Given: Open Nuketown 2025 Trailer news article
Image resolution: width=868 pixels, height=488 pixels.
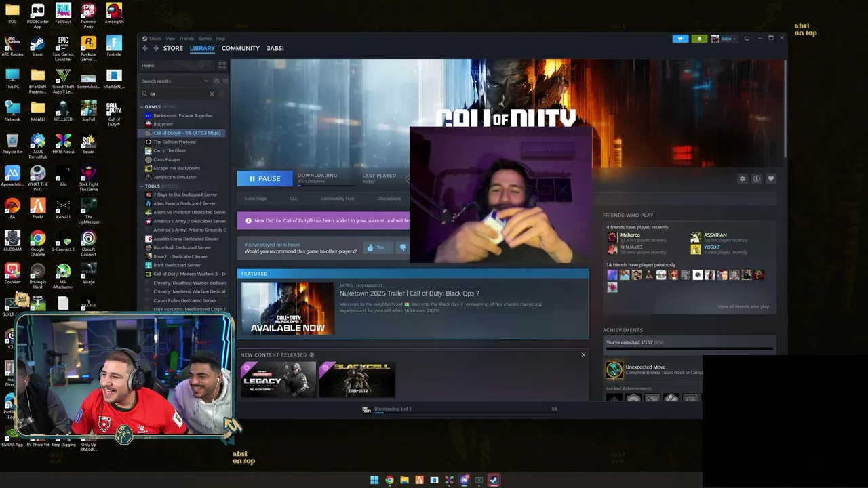Looking at the screenshot, I should [x=410, y=293].
